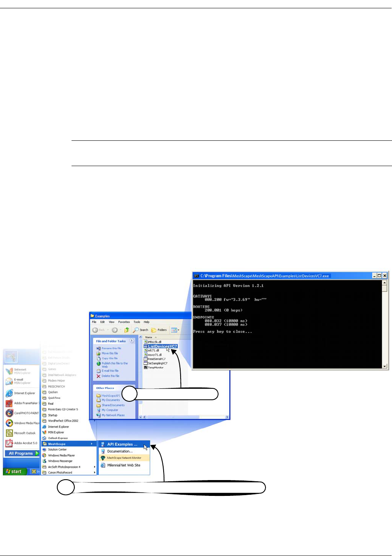The width and height of the screenshot is (392, 556).
Task: Open the MUSICMATCH program folder
Action: (54, 386)
